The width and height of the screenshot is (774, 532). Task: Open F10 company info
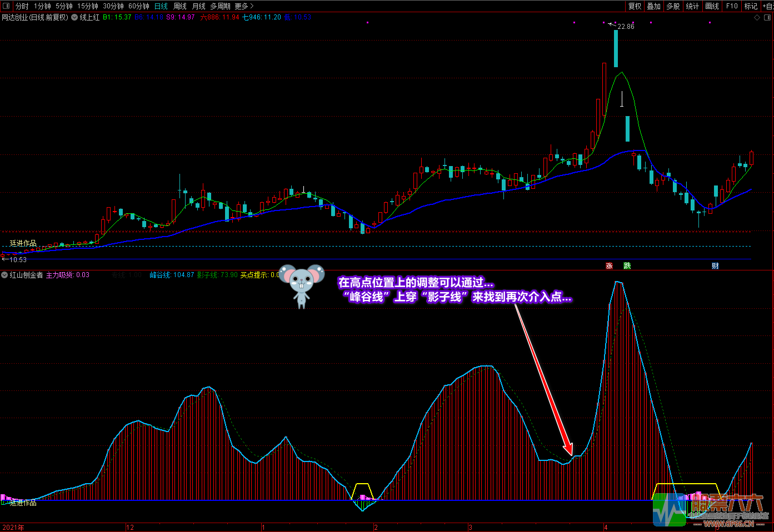[x=732, y=6]
